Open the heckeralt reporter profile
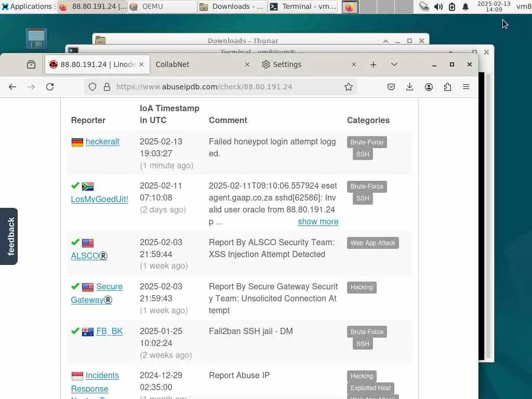 [x=102, y=142]
